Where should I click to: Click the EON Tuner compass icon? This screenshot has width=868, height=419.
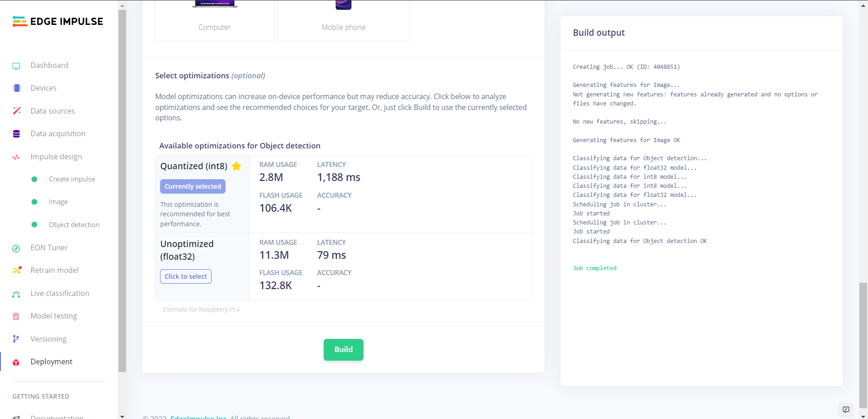(x=16, y=248)
